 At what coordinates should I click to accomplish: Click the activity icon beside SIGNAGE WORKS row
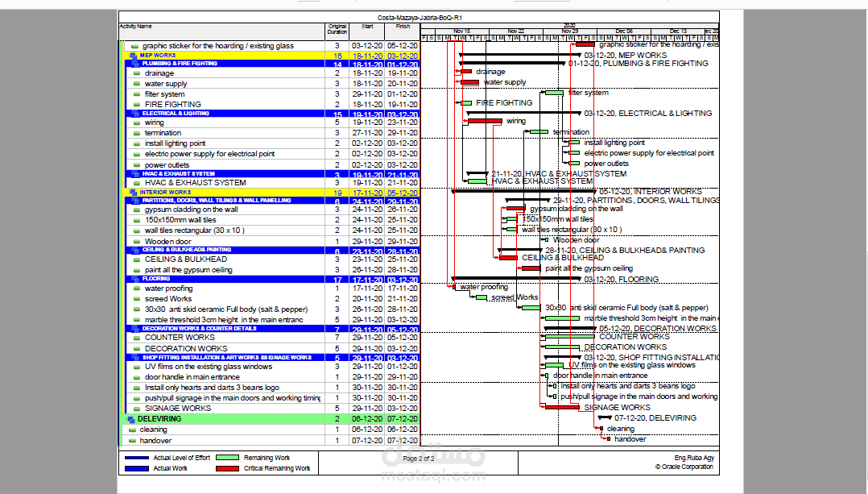click(137, 408)
